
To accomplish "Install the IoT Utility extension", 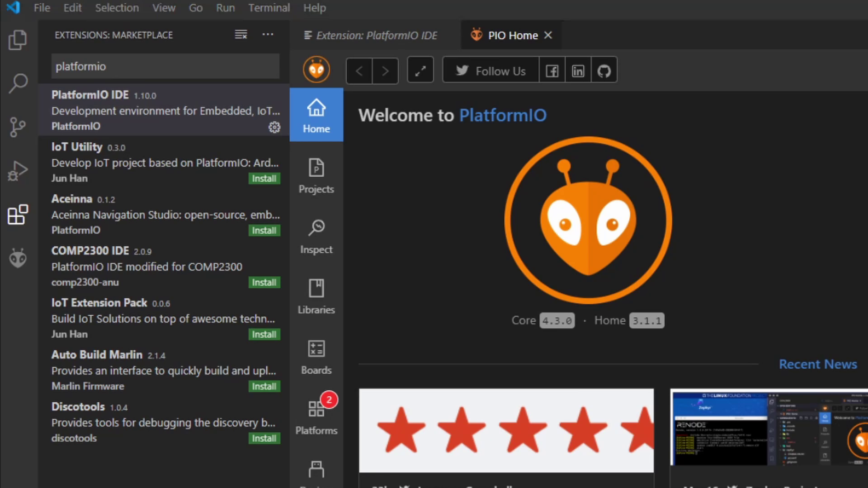I will [x=264, y=178].
